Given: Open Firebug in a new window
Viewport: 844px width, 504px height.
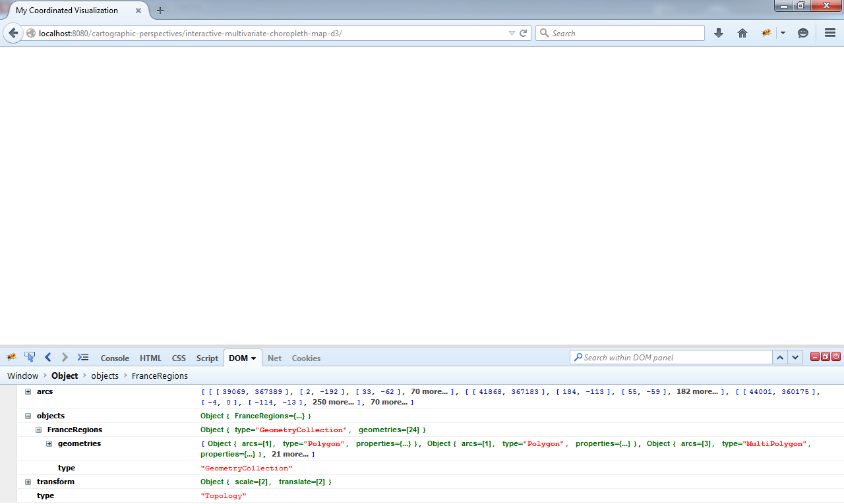Looking at the screenshot, I should tap(826, 356).
